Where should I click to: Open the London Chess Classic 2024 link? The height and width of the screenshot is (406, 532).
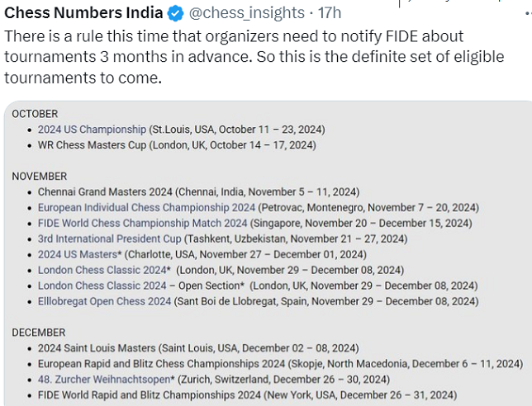click(102, 270)
